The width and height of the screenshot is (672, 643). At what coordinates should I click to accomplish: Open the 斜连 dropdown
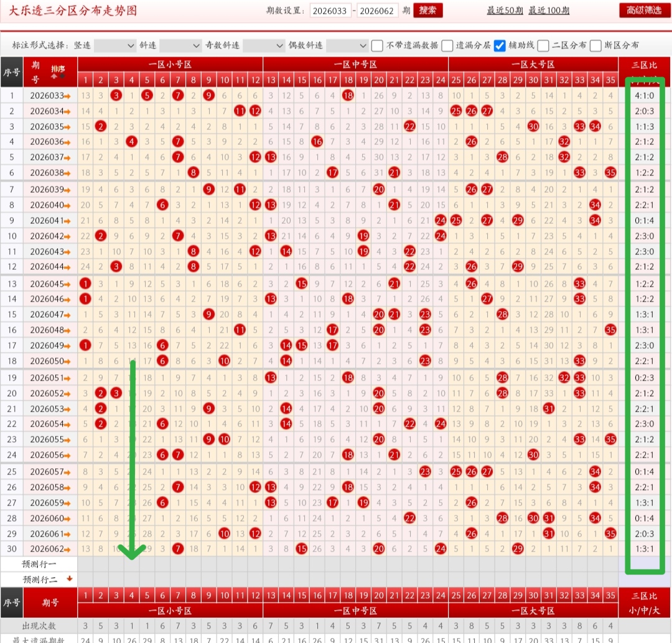tap(180, 45)
